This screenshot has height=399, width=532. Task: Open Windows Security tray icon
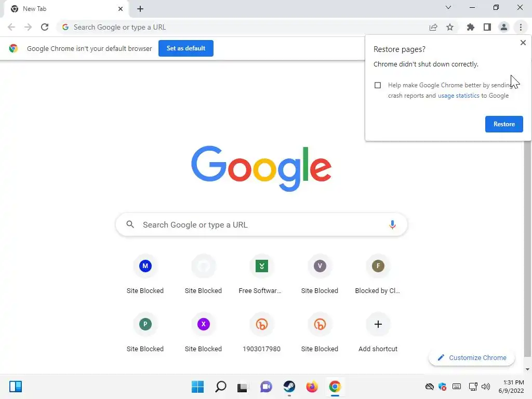click(x=443, y=387)
